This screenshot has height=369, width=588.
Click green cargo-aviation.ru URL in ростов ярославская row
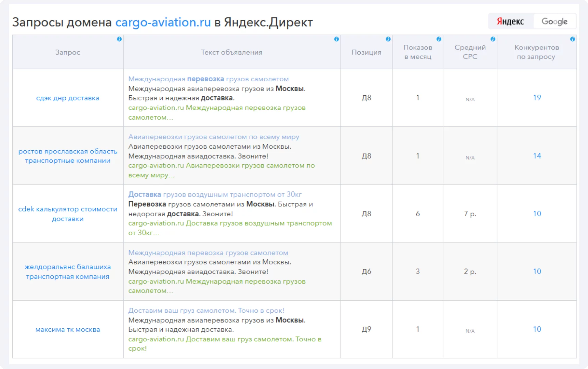156,165
